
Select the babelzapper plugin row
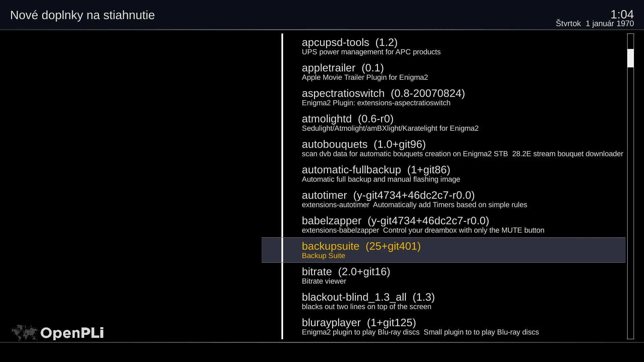pos(443,225)
